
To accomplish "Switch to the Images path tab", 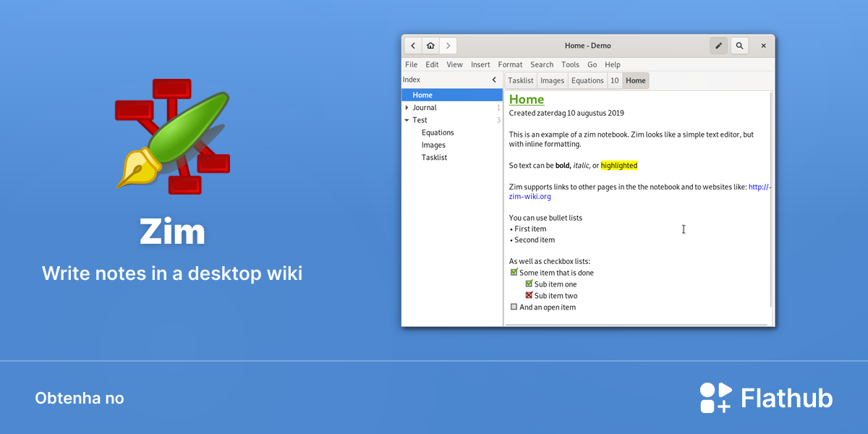I will click(552, 80).
